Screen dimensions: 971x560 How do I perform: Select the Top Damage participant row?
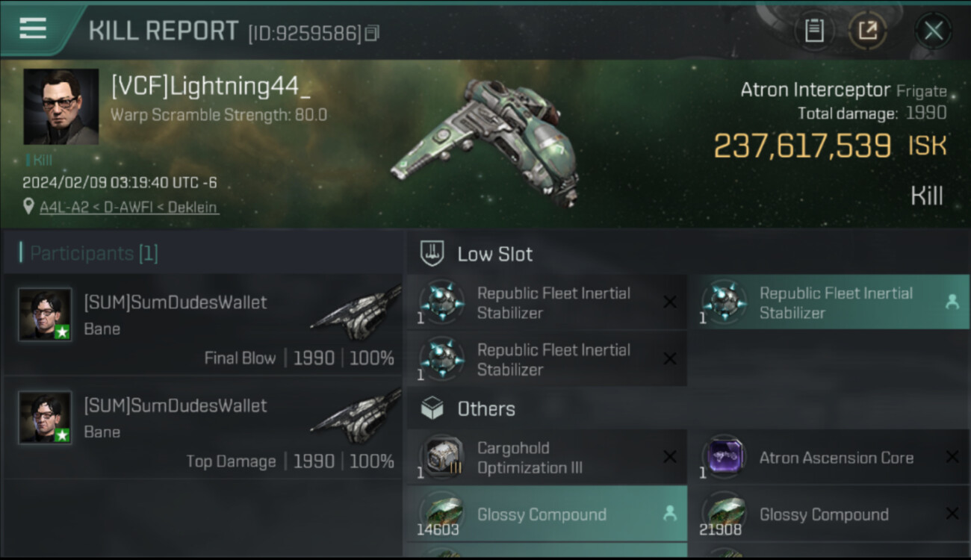(202, 427)
